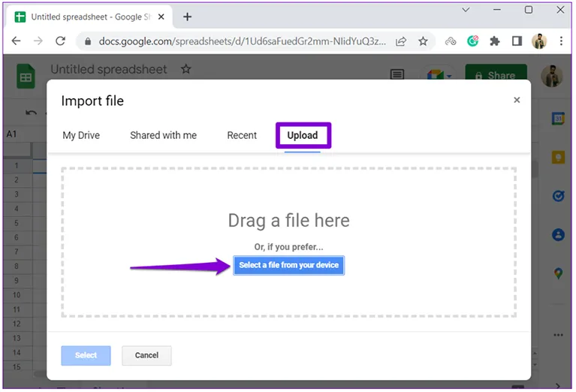
Task: Switch to the My Drive tab
Action: (81, 135)
